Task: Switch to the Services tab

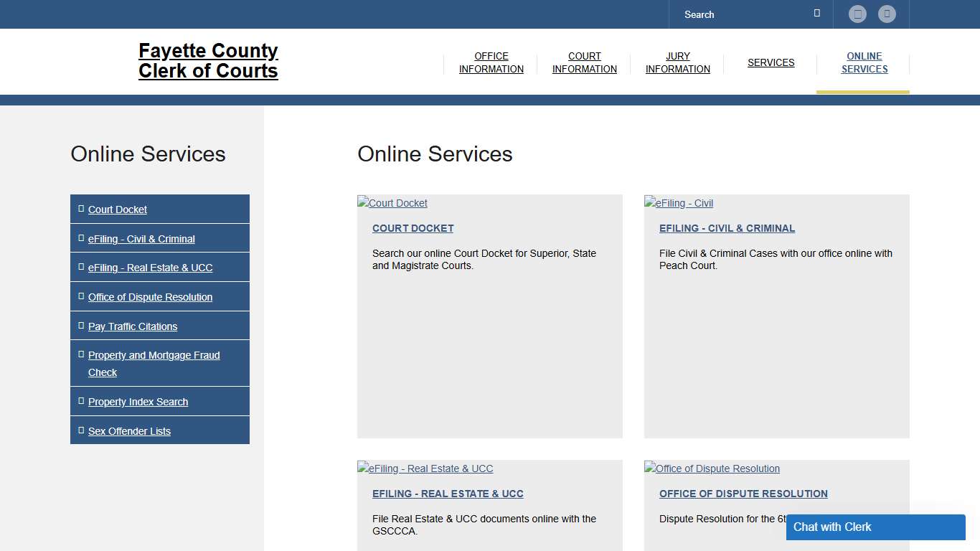Action: (x=771, y=62)
